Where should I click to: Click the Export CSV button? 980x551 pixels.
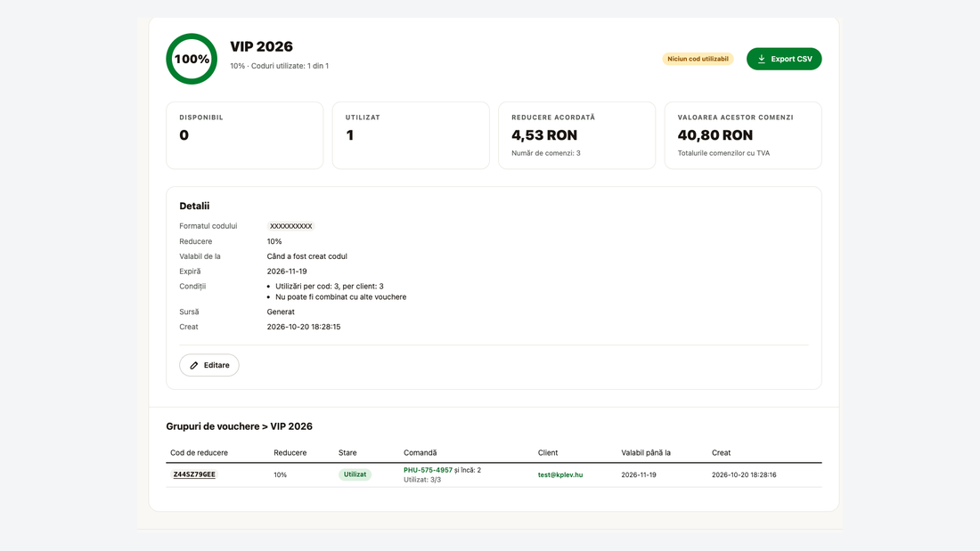point(784,59)
